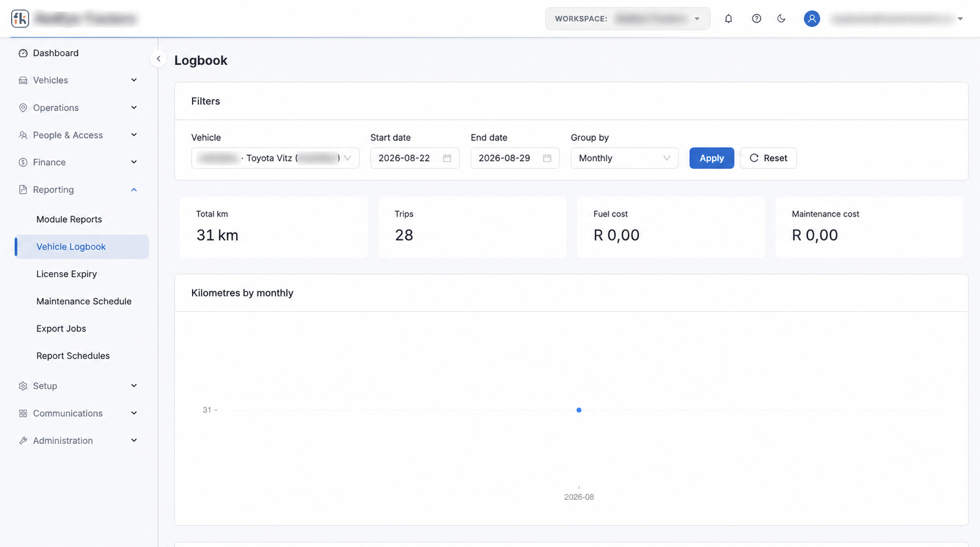
Task: Select Vehicle Logbook menu item
Action: point(82,247)
